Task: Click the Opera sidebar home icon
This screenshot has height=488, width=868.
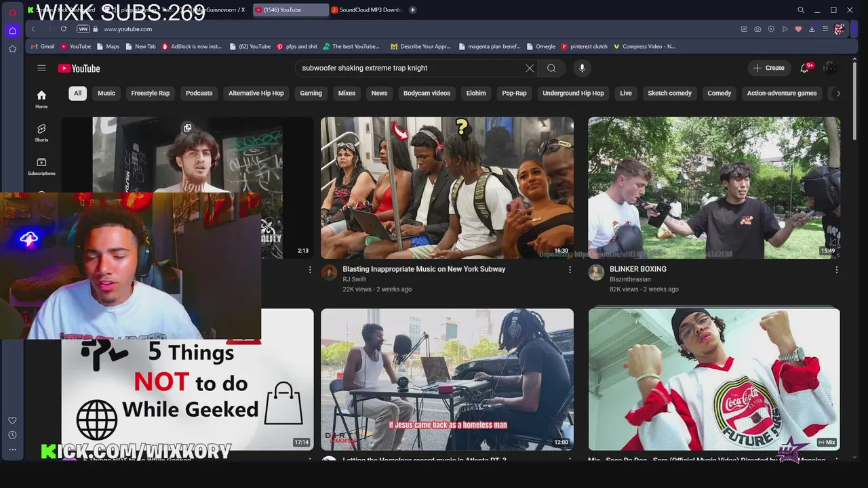Action: click(12, 30)
